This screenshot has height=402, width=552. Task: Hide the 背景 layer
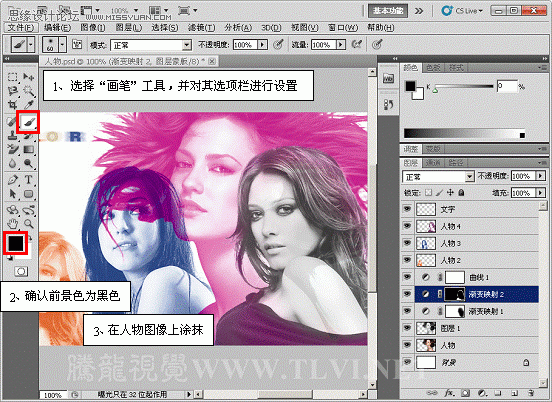point(407,362)
